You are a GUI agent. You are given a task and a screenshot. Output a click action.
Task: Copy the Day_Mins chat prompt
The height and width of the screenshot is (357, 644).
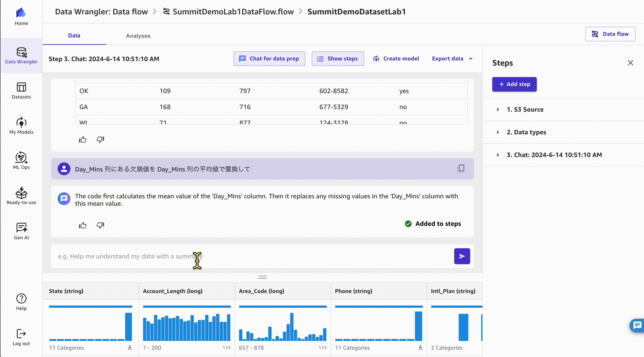(x=461, y=169)
